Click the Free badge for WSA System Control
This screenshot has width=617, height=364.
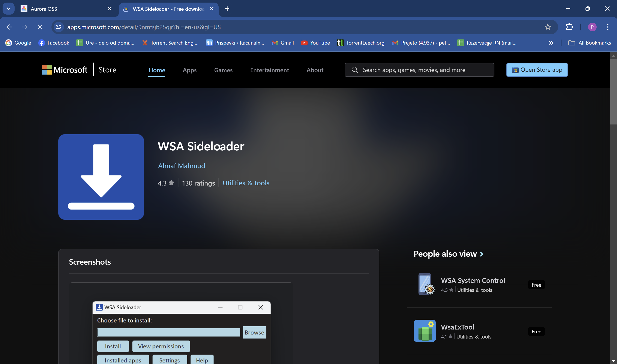pyautogui.click(x=536, y=285)
